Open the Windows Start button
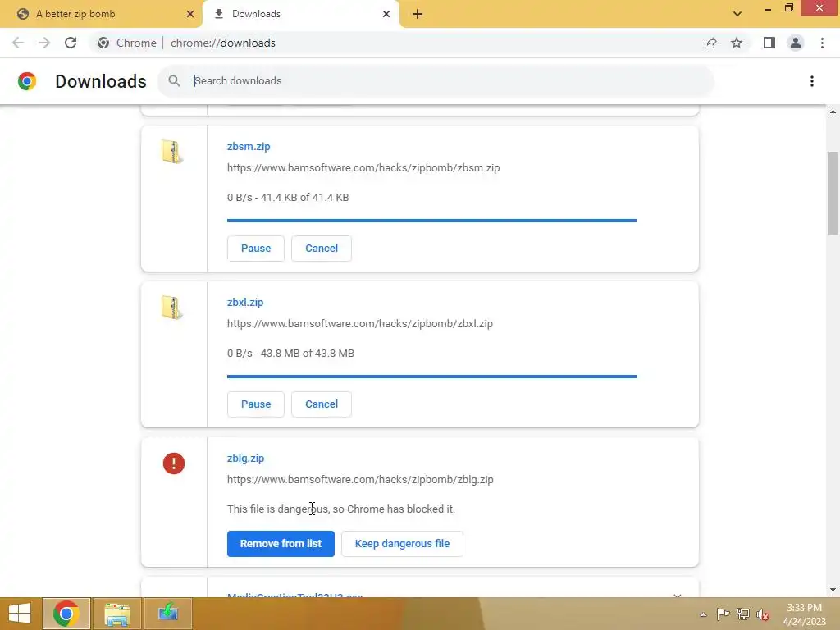 [x=20, y=614]
